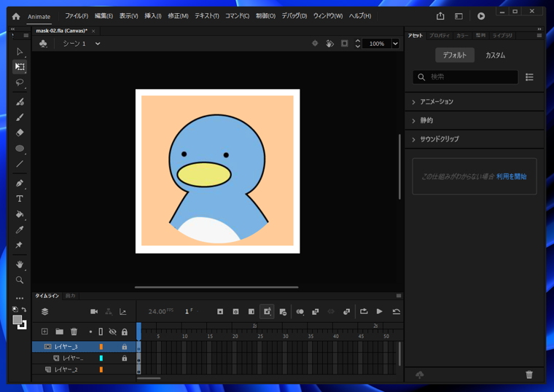This screenshot has width=554, height=392.
Task: Toggle Onion Skin button
Action: point(300,311)
